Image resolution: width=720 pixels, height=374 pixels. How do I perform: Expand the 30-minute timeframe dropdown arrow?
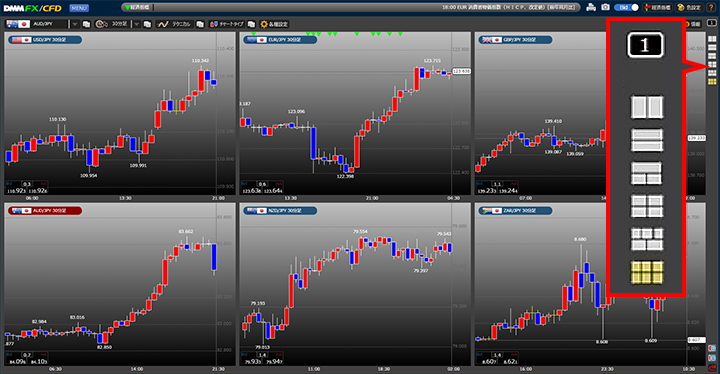click(x=136, y=24)
